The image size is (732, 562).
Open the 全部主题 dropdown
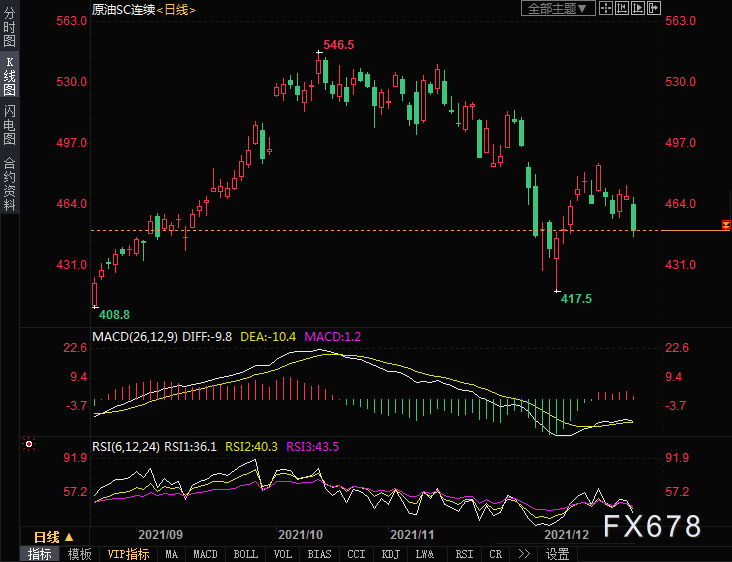tap(558, 8)
